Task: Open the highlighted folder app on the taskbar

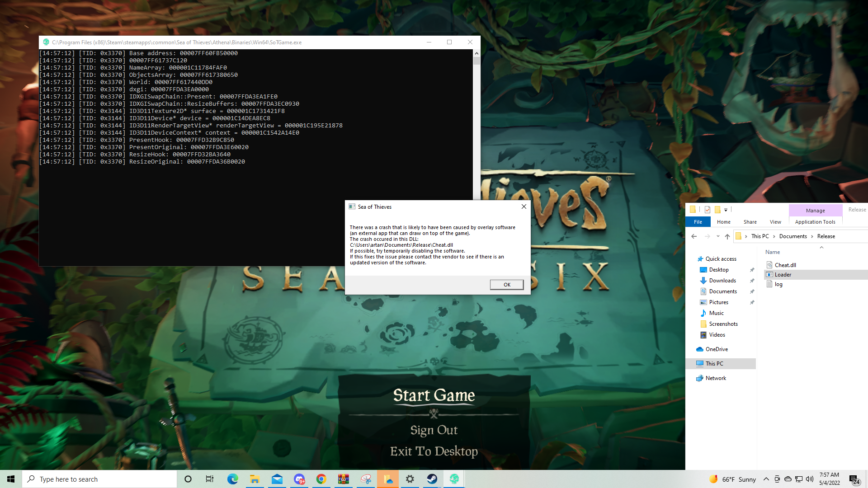Action: (x=387, y=479)
